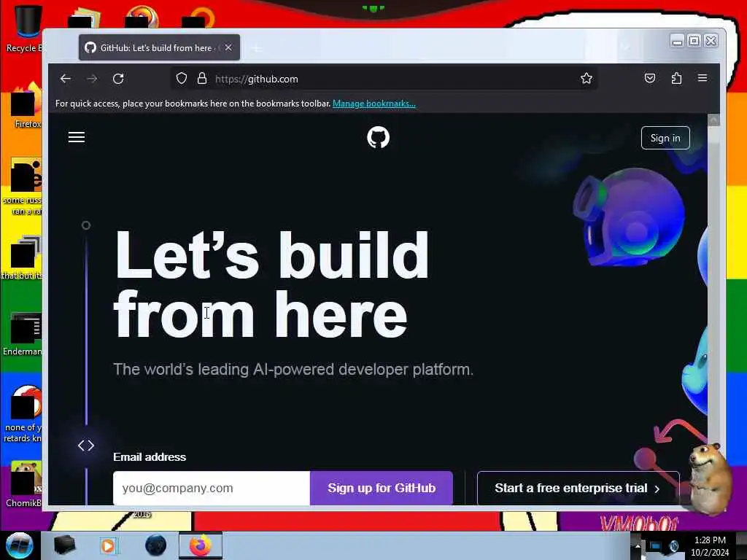
Task: Open the tracking protection shield icon
Action: 182,79
